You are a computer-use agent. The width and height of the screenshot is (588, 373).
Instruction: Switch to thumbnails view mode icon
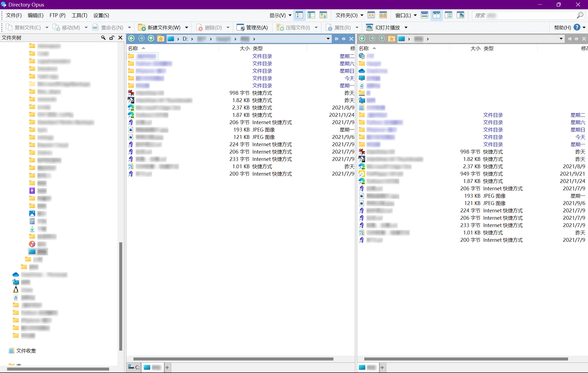pyautogui.click(x=323, y=15)
